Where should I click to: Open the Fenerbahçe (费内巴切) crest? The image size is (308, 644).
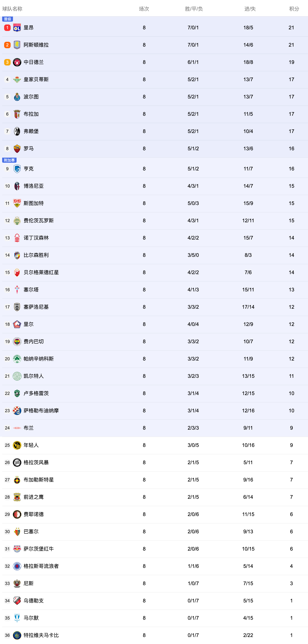(17, 342)
